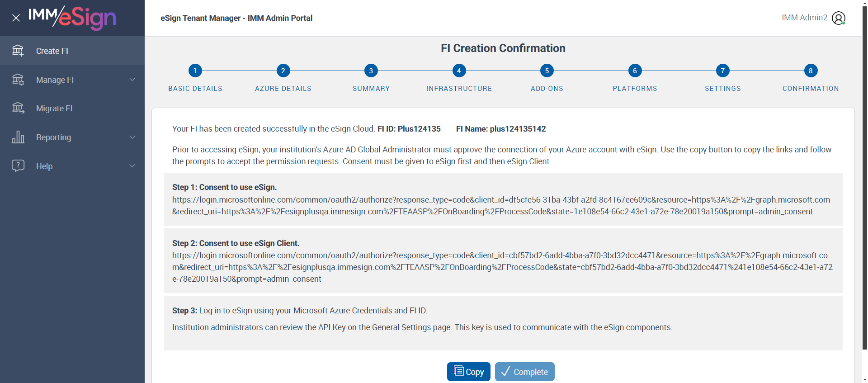Click the Manage FI bank-gear icon
The width and height of the screenshot is (868, 383).
[18, 80]
